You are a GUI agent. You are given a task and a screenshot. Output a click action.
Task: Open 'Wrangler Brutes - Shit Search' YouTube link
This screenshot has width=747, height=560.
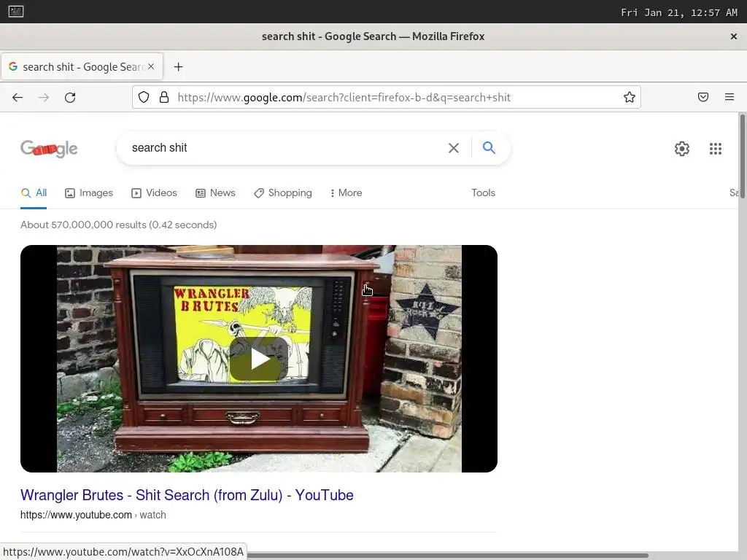pos(187,495)
